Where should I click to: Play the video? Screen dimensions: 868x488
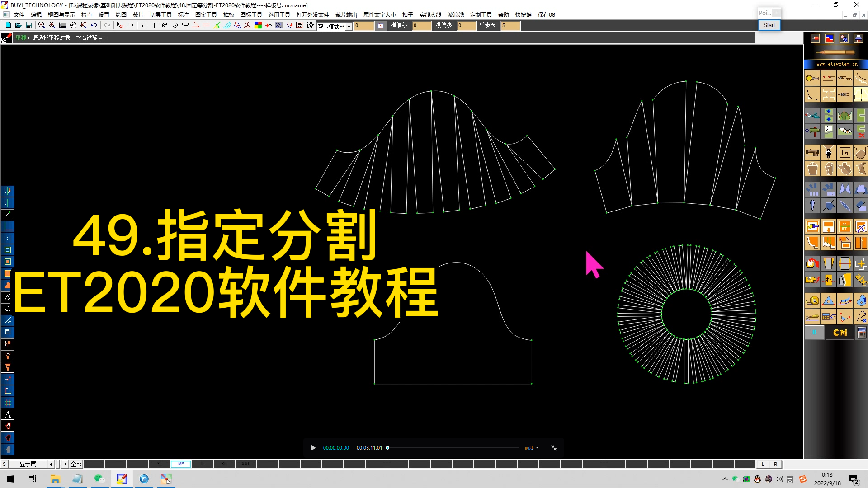[313, 448]
